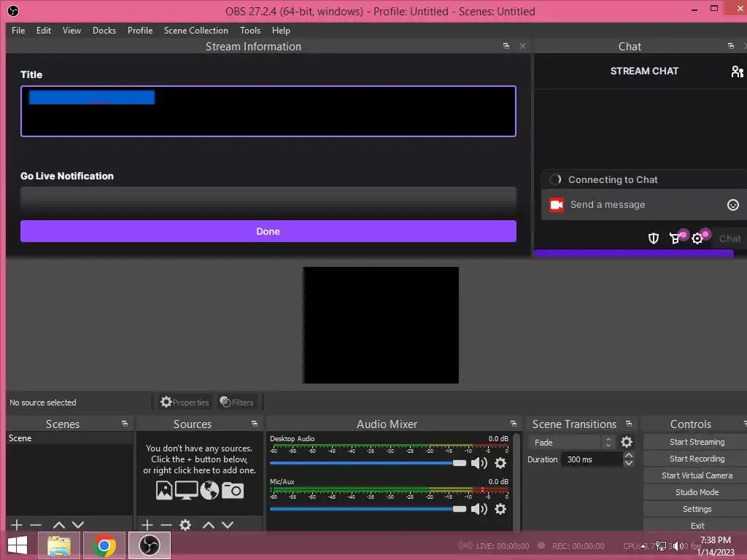747x560 pixels.
Task: Mute Desktop Audio speaker icon
Action: (x=479, y=463)
